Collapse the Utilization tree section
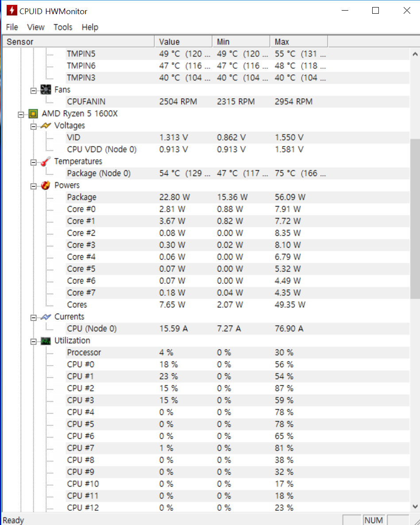This screenshot has height=525, width=420. click(33, 341)
